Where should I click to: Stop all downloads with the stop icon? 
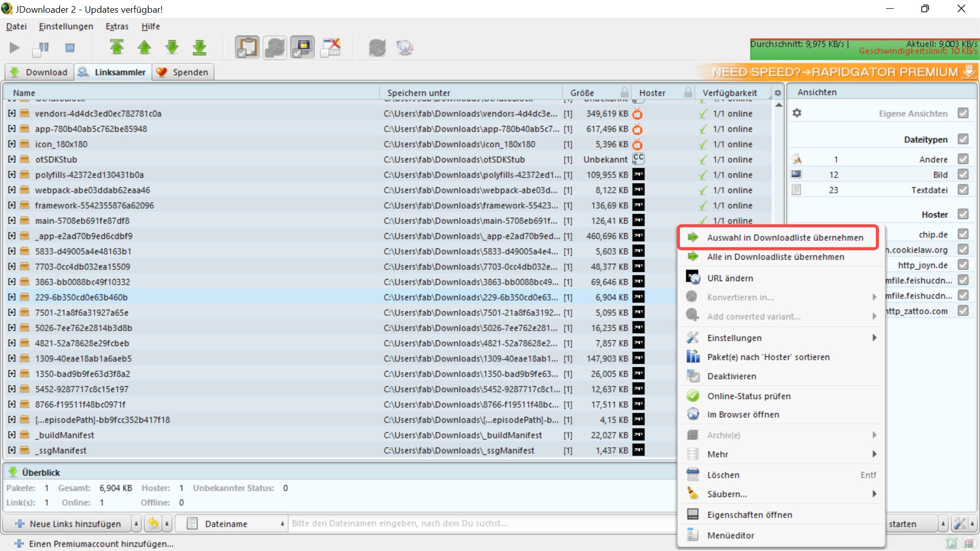click(70, 48)
